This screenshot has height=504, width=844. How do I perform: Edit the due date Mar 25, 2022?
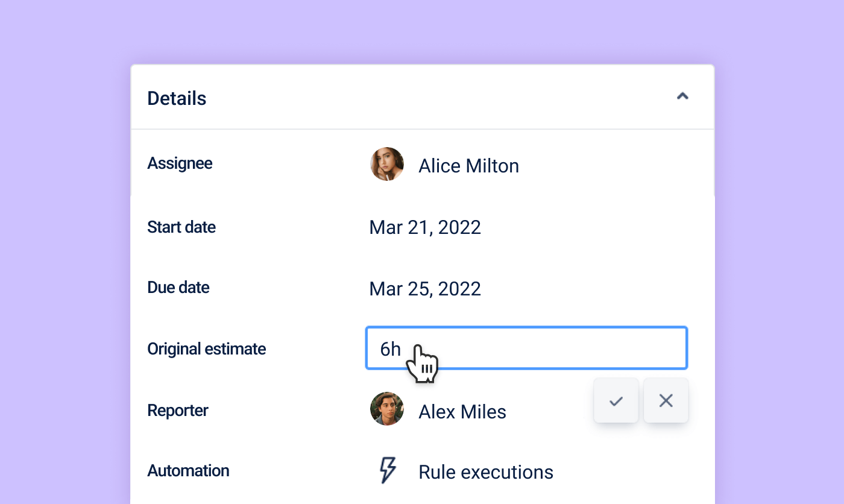point(425,289)
